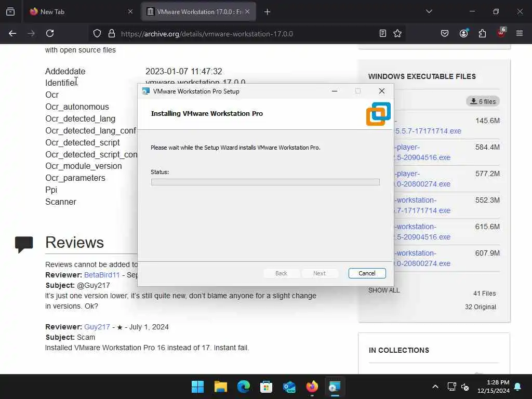The image size is (532, 399).
Task: Show hidden system tray icons
Action: coord(435,387)
